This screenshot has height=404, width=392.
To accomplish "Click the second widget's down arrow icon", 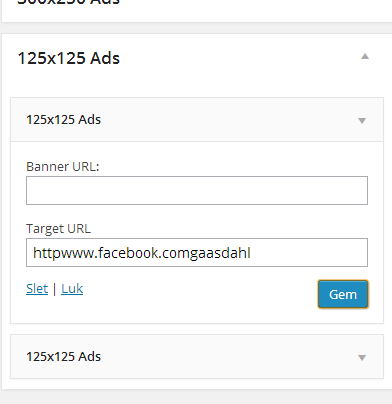I will click(x=362, y=358).
